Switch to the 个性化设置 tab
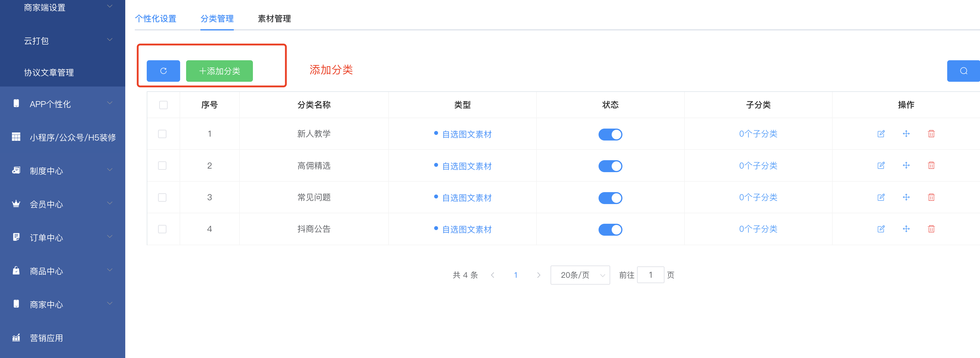Viewport: 980px width, 358px height. (156, 18)
